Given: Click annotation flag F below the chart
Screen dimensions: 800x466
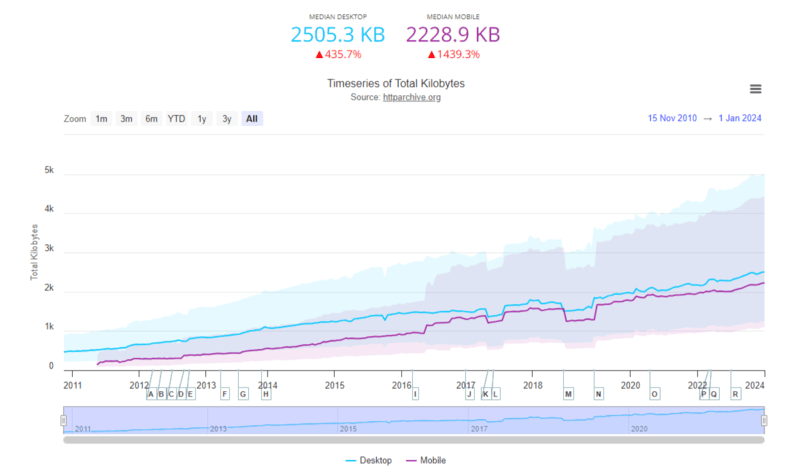Looking at the screenshot, I should 225,394.
